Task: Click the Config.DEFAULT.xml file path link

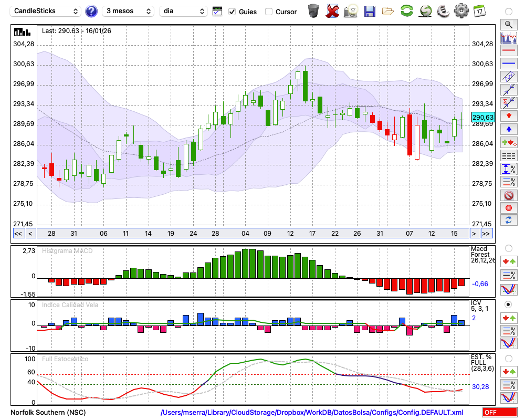Action: point(312,412)
